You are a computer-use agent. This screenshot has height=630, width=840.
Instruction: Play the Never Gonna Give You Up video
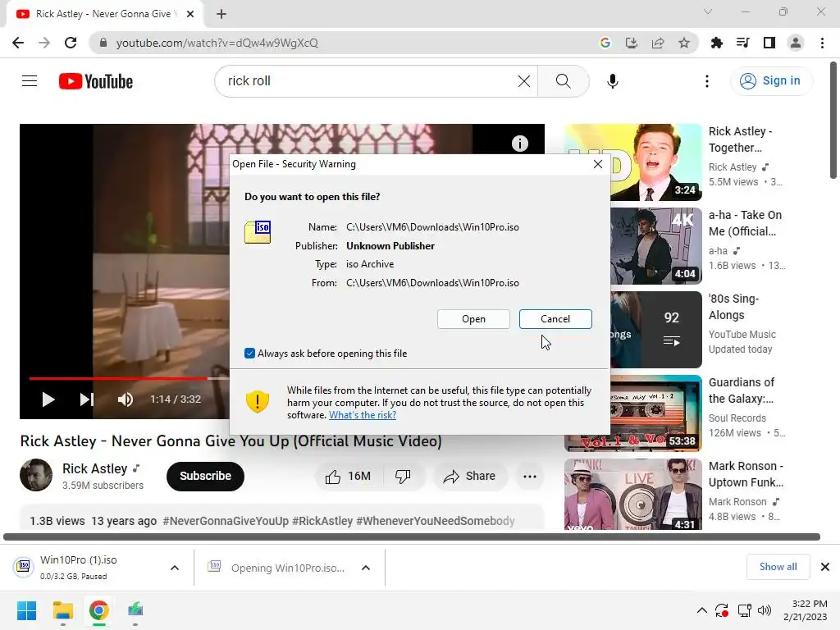pyautogui.click(x=48, y=399)
